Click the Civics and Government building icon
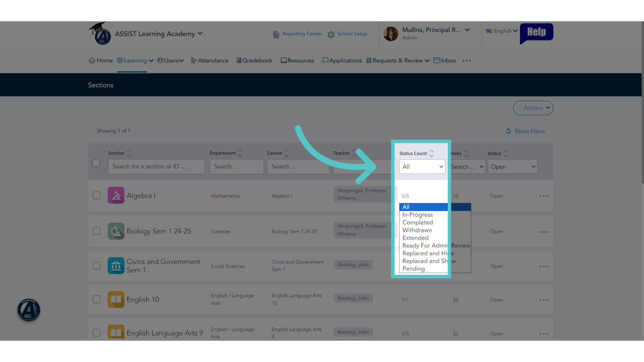644x362 pixels. click(x=116, y=266)
